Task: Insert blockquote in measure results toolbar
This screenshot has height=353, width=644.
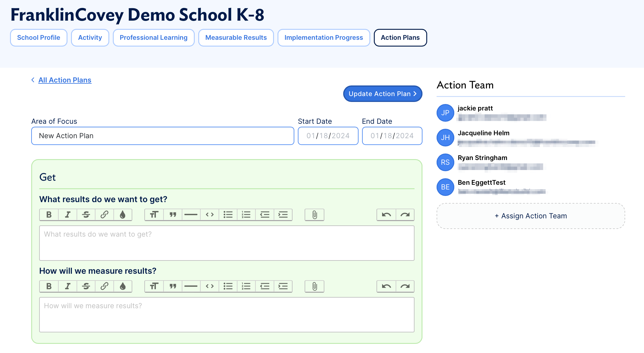Action: pos(173,286)
